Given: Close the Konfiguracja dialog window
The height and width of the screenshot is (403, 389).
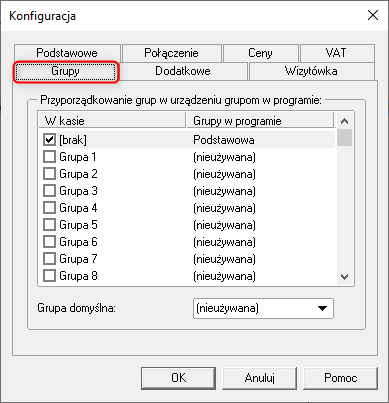Looking at the screenshot, I should tap(373, 15).
